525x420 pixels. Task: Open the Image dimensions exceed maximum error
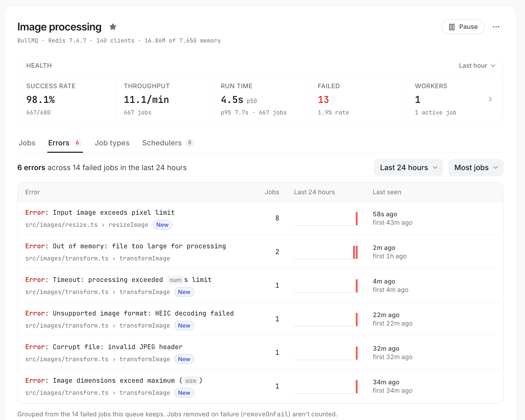tap(260, 386)
